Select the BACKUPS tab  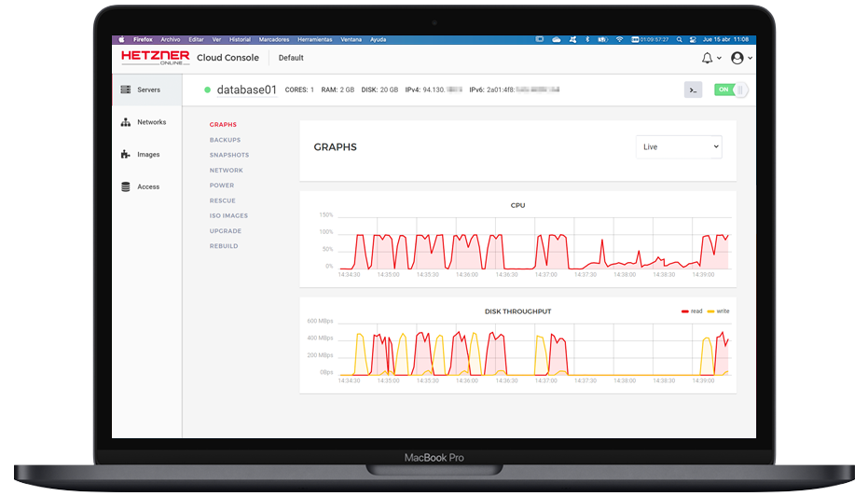[225, 140]
